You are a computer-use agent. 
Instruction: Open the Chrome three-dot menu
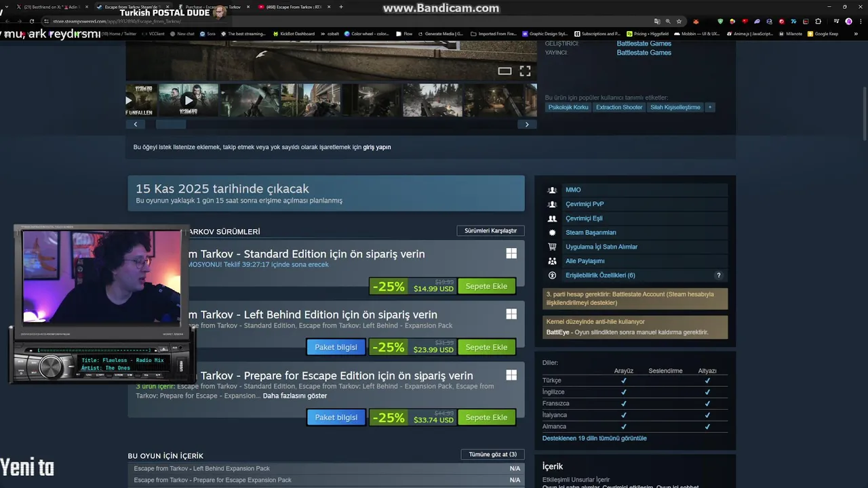tap(860, 21)
